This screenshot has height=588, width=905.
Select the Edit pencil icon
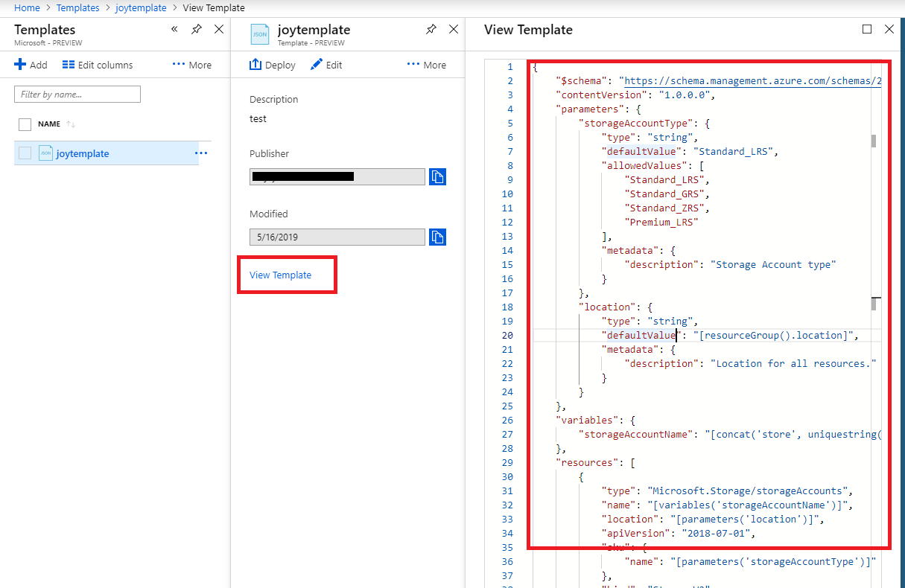pyautogui.click(x=326, y=65)
